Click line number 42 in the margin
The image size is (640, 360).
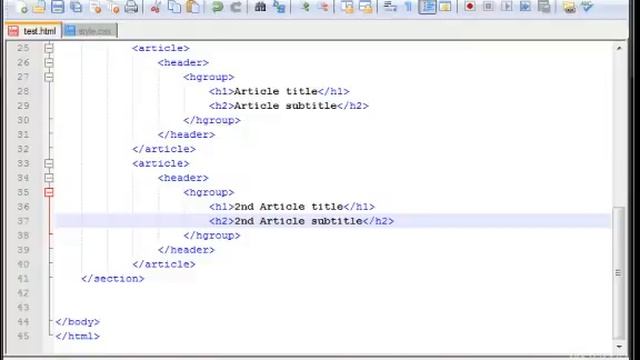[x=23, y=293]
